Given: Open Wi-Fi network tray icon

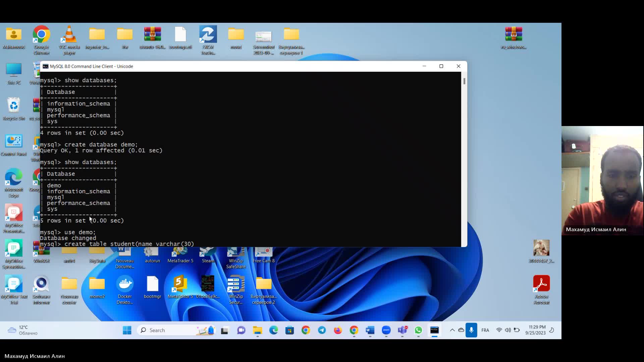Looking at the screenshot, I should tap(499, 330).
